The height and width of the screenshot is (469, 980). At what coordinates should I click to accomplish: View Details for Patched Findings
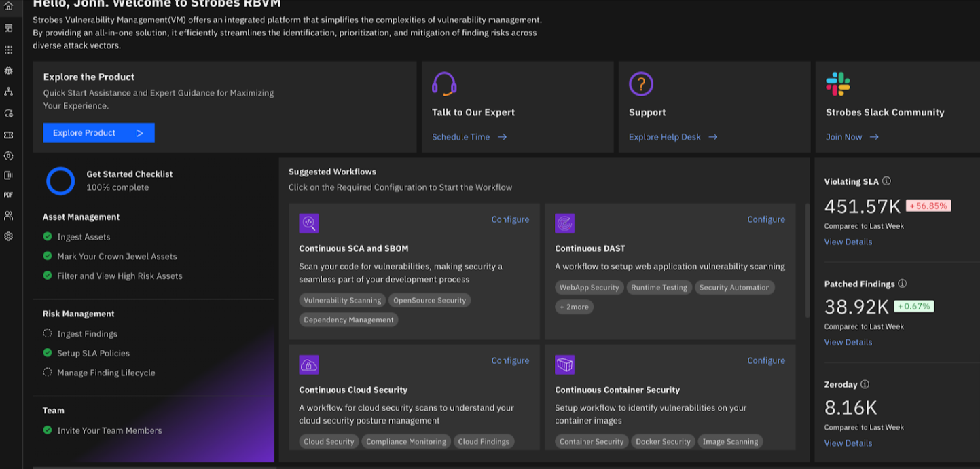[848, 342]
